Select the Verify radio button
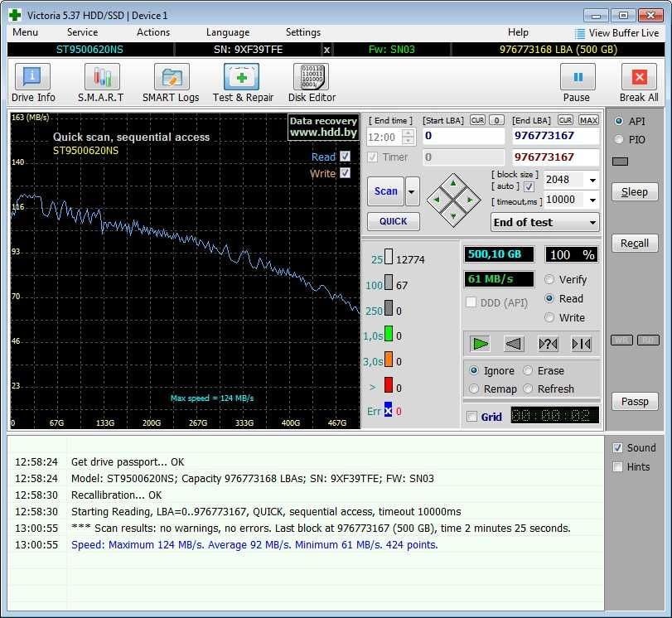The image size is (672, 618). coord(549,279)
